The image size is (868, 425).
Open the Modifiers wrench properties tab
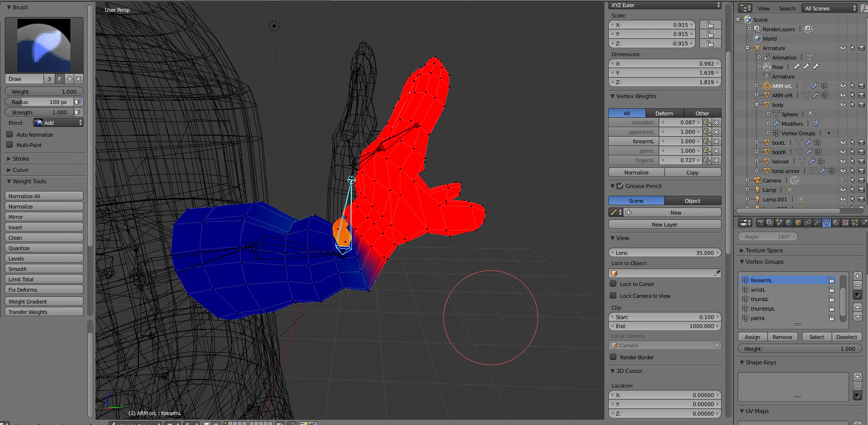pyautogui.click(x=817, y=223)
